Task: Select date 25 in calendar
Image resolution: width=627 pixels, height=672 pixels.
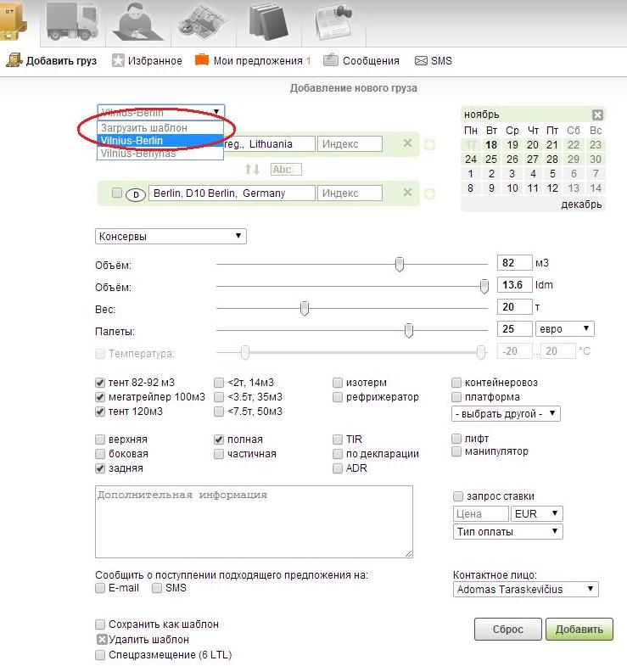Action: [x=491, y=160]
